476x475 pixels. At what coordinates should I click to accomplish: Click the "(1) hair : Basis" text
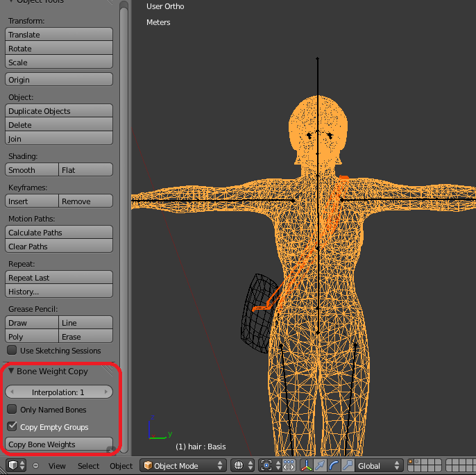tap(201, 447)
